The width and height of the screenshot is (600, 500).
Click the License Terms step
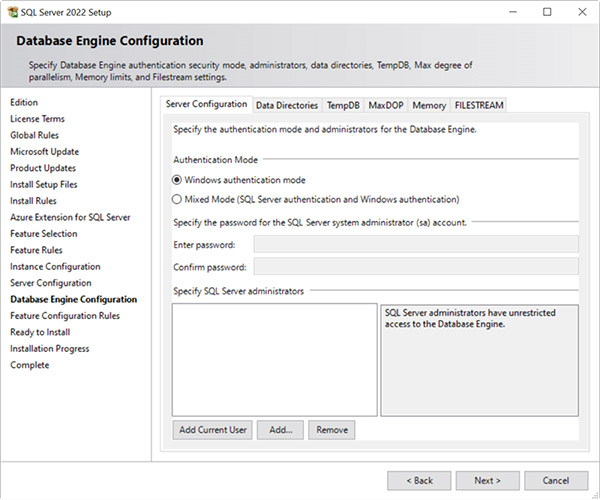click(38, 119)
